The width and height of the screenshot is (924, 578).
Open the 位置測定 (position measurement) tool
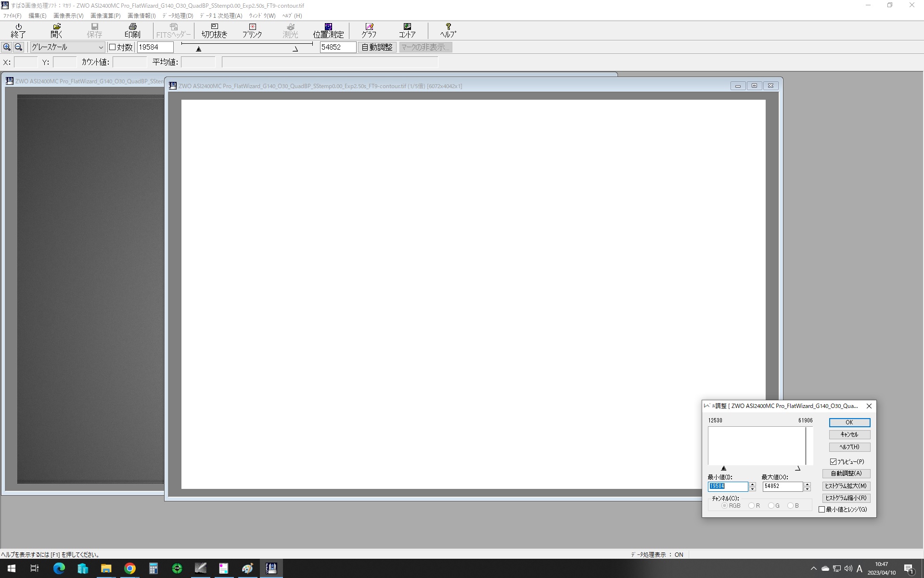[328, 30]
